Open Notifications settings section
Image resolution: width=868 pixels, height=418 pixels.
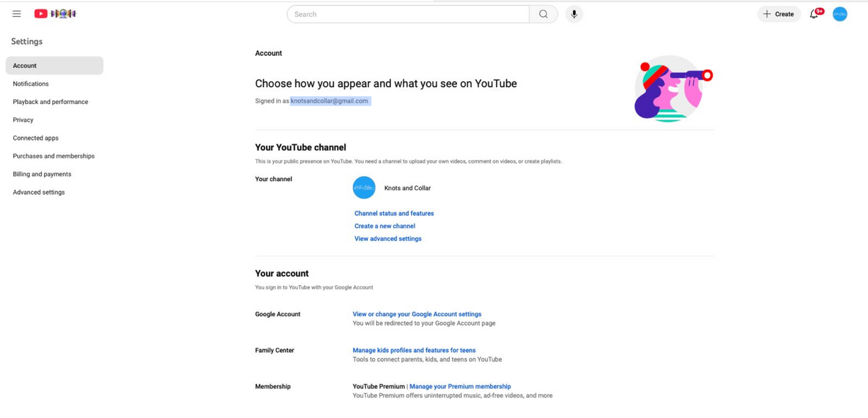pos(31,84)
